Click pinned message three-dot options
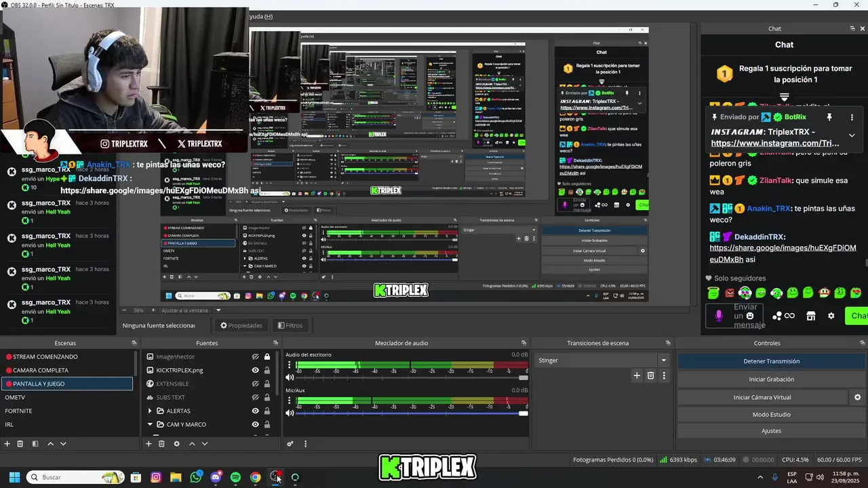The image size is (868, 488). 852,117
